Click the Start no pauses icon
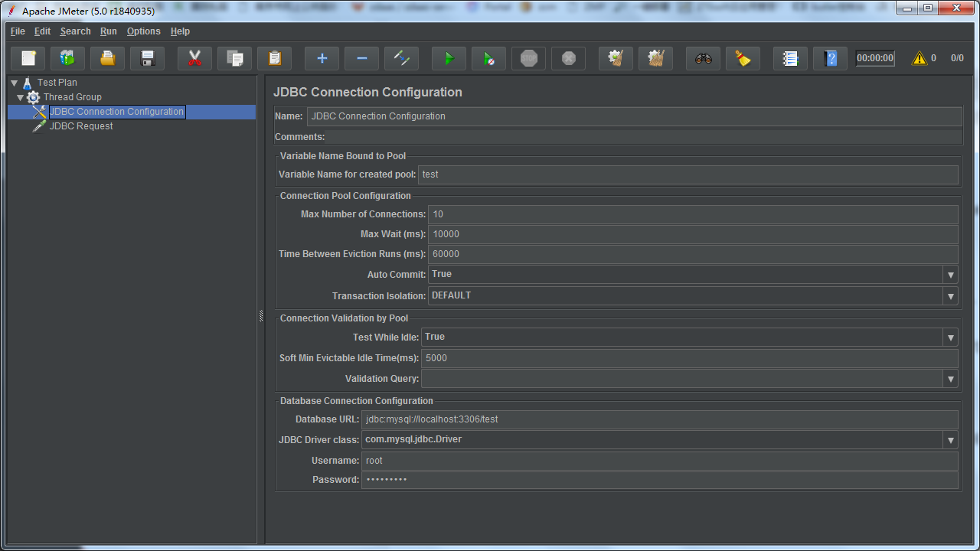The image size is (980, 551). coord(488,58)
